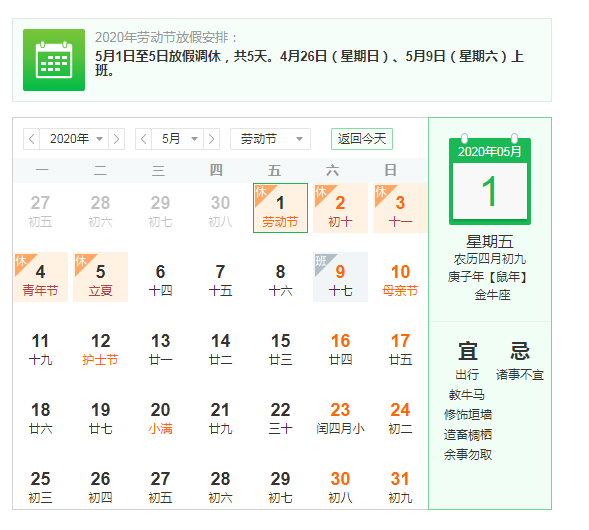The width and height of the screenshot is (589, 530).
Task: Click 诸事不宜 under 忌
Action: coord(520,374)
